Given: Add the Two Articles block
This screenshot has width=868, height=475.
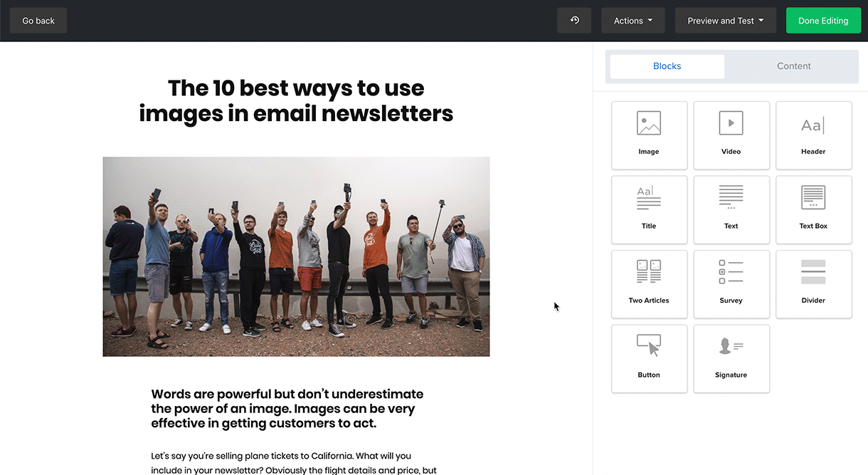Looking at the screenshot, I should point(648,283).
